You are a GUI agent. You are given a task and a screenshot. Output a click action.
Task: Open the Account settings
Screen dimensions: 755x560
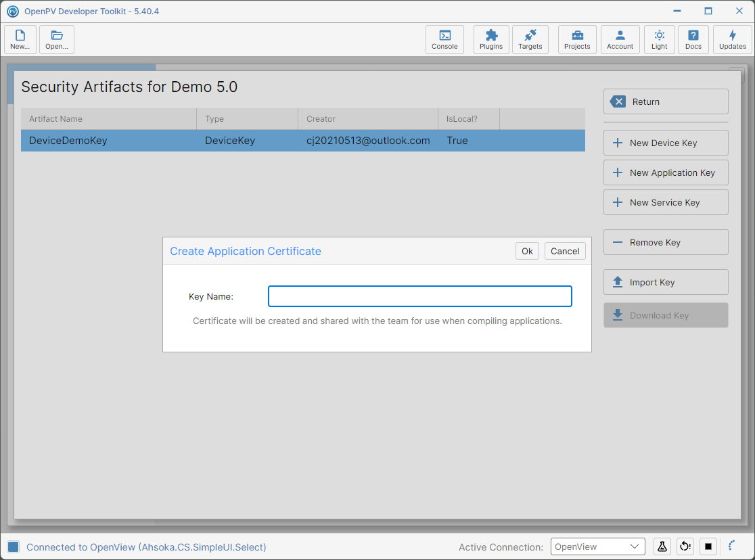point(620,39)
